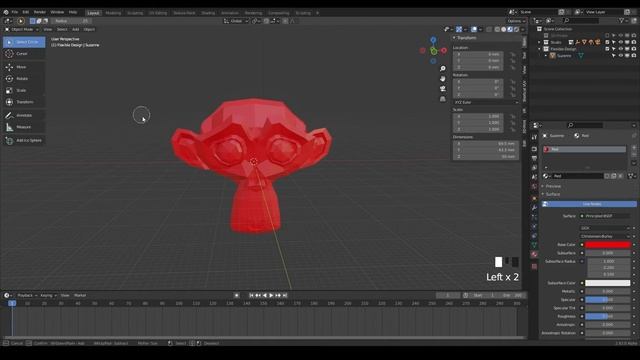Hide Studio collection eye icon
This screenshot has width=640, height=360.
point(620,42)
